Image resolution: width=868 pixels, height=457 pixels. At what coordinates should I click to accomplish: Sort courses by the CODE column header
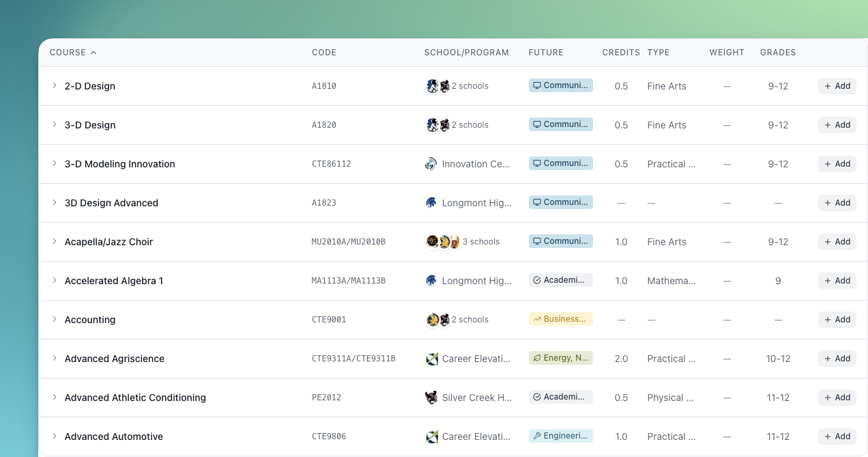[x=324, y=52]
